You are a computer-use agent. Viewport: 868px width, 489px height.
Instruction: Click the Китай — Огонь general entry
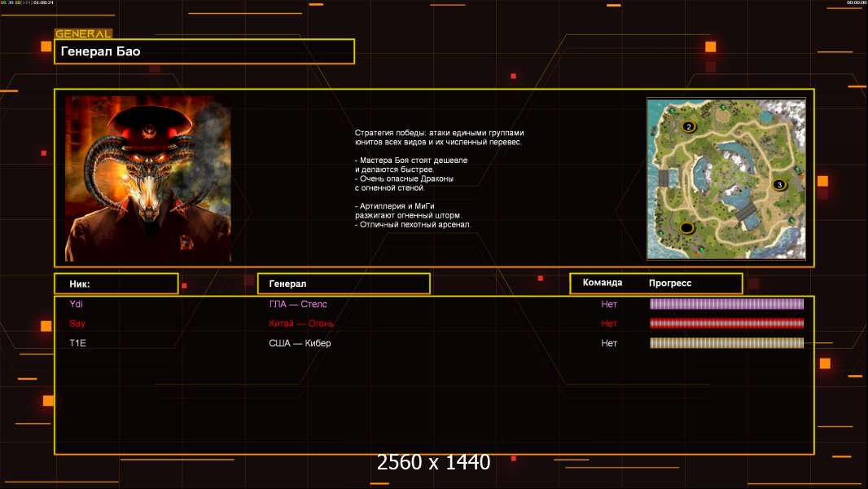pos(301,324)
